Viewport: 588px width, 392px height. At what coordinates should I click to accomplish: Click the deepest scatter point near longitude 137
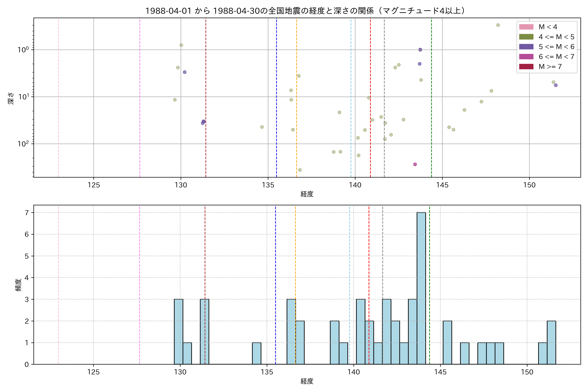click(300, 170)
